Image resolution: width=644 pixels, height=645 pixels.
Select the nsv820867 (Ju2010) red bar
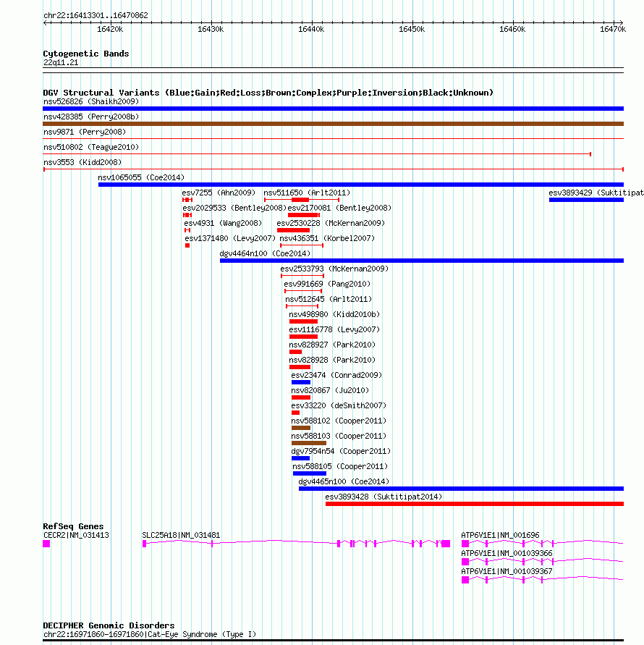[x=301, y=397]
